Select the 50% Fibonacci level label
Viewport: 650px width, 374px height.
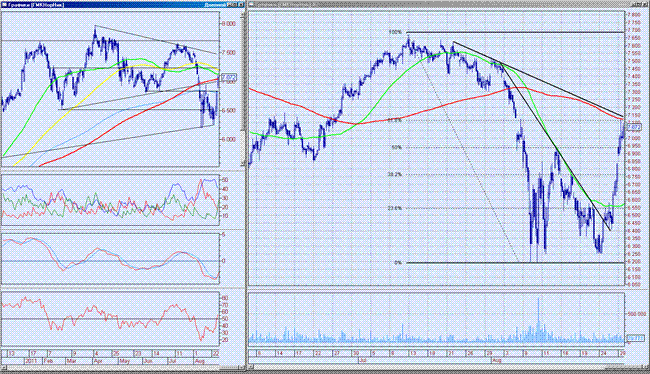[x=397, y=147]
